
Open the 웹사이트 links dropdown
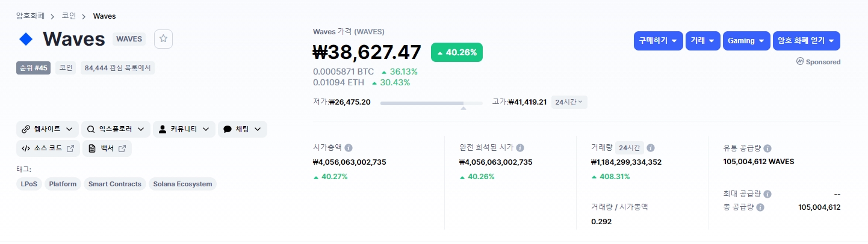click(x=48, y=129)
